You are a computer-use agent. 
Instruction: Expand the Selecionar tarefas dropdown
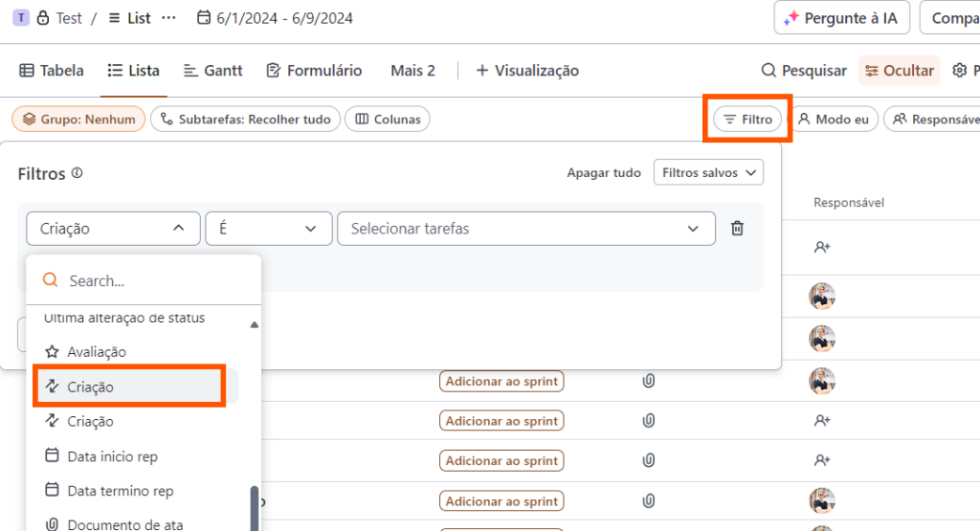point(525,229)
